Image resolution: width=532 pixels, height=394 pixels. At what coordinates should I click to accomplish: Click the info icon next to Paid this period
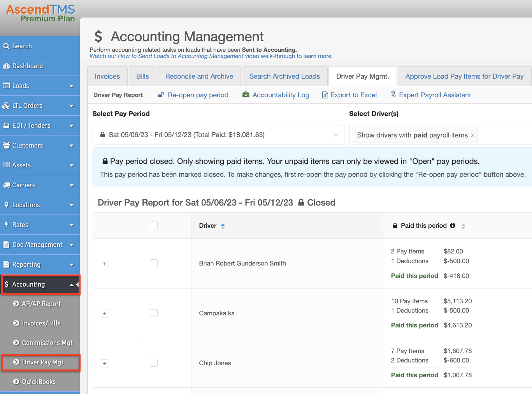453,225
